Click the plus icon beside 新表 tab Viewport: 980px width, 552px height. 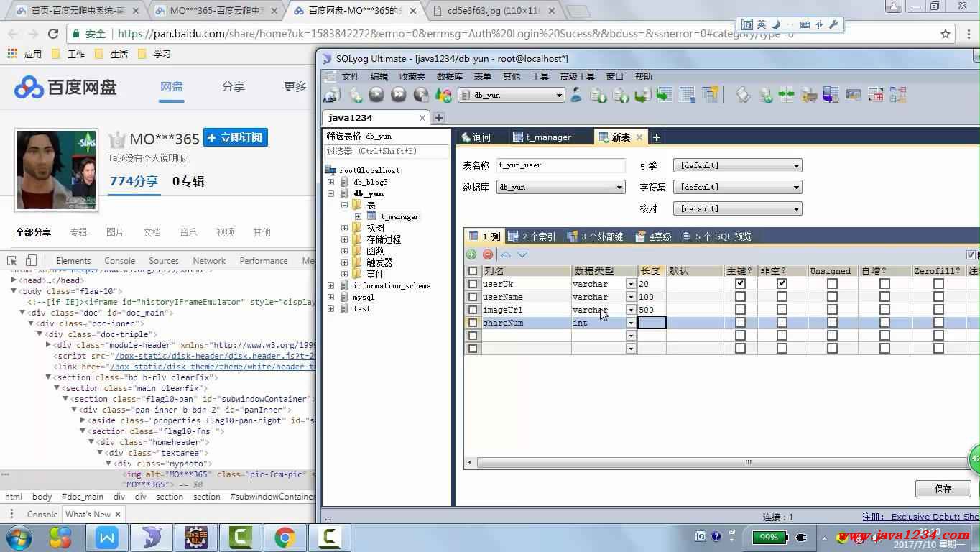pyautogui.click(x=656, y=137)
